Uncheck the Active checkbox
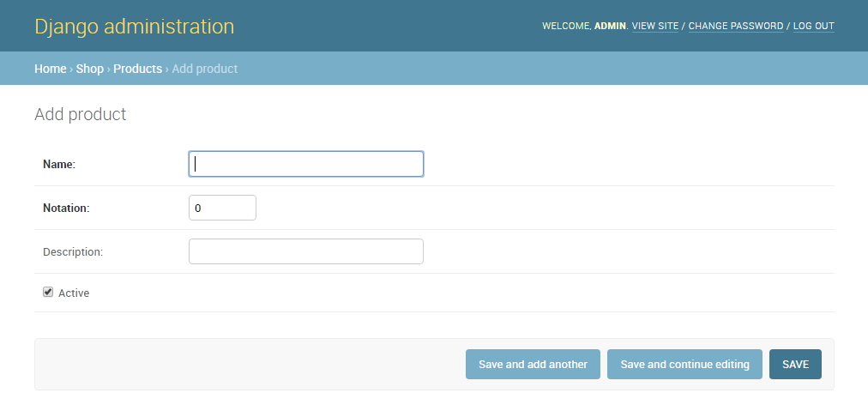 pyautogui.click(x=48, y=292)
